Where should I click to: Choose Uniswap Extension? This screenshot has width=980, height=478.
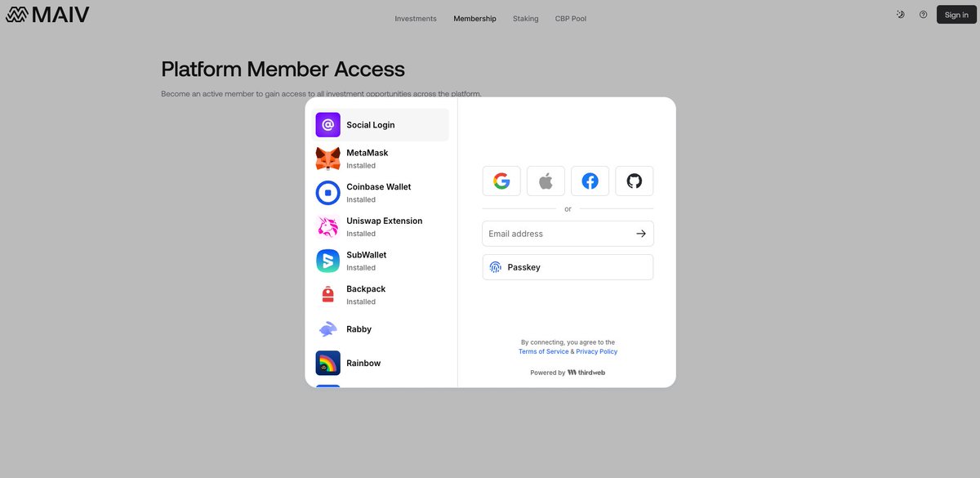(381, 226)
